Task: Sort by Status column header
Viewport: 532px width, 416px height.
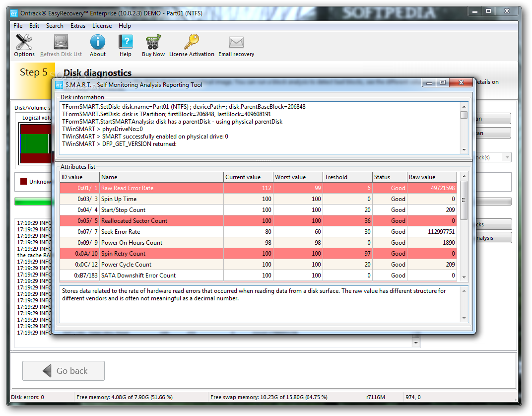Action: (390, 177)
